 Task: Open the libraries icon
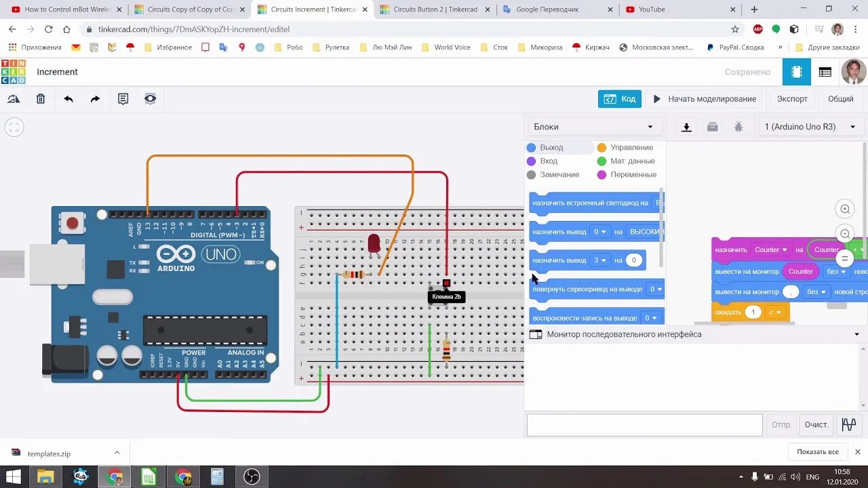712,127
